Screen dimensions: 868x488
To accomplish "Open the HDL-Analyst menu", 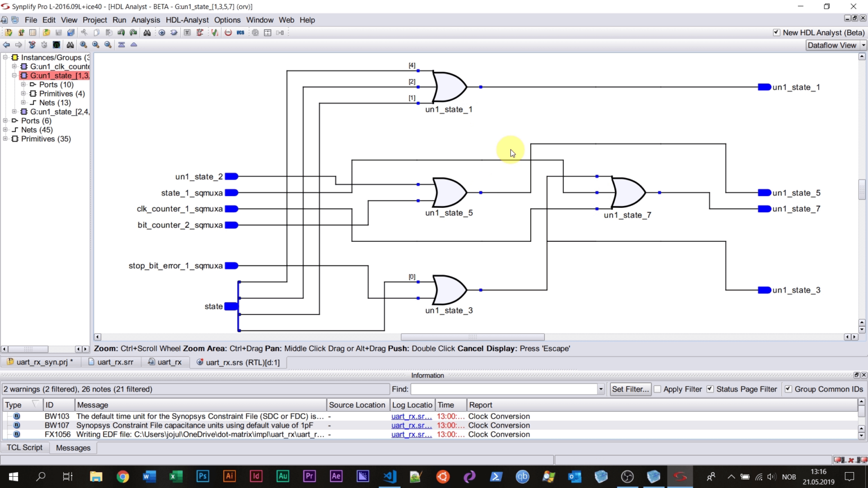I will [187, 20].
